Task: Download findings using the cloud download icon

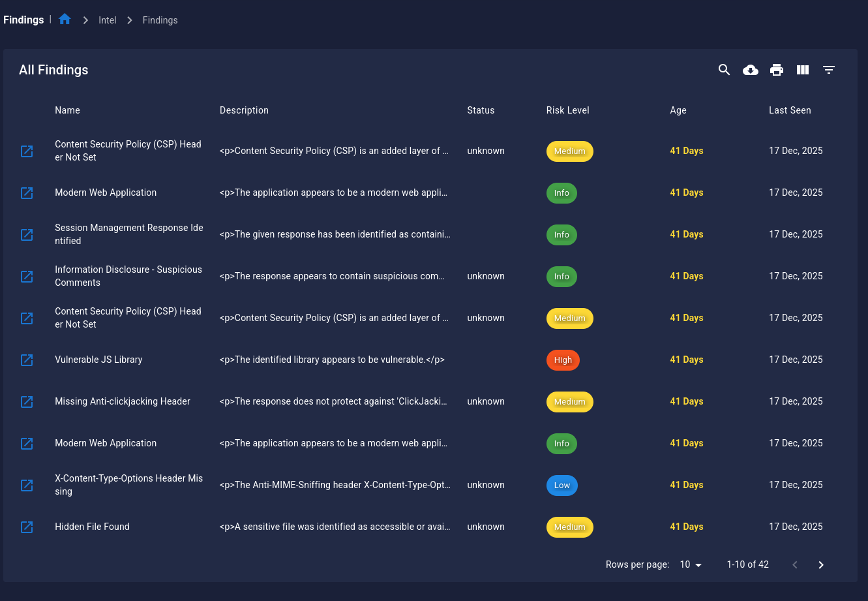Action: click(x=751, y=70)
